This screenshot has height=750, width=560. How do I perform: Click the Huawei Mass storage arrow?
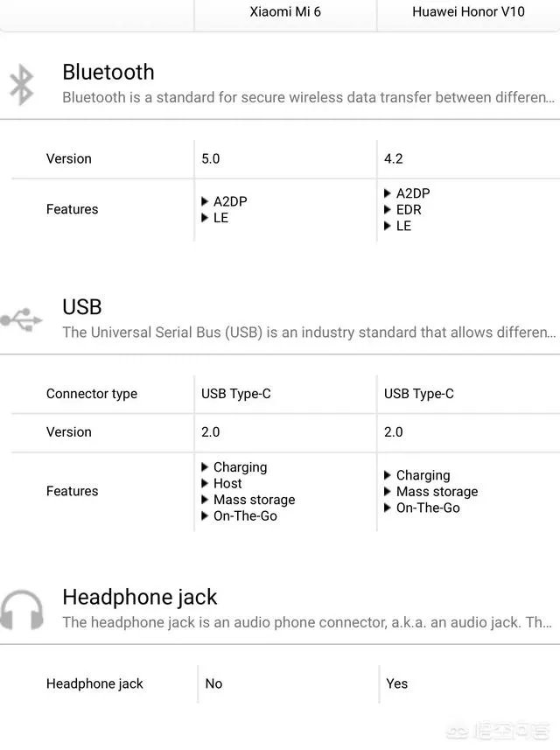pyautogui.click(x=388, y=492)
